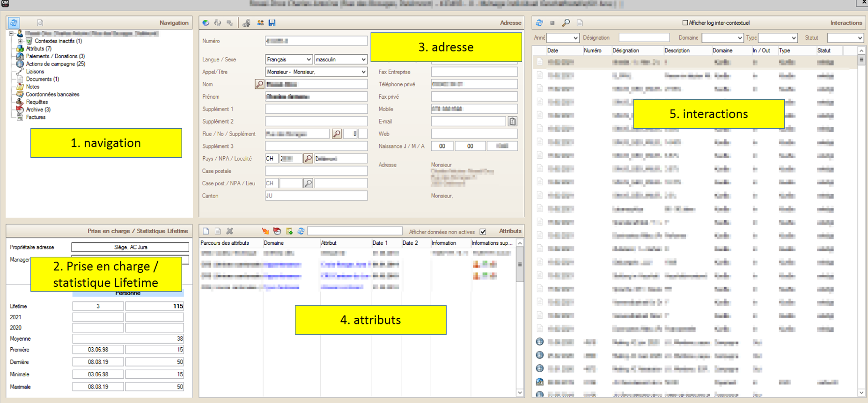The image size is (868, 403).
Task: Open Notes in navigation tree
Action: click(33, 87)
